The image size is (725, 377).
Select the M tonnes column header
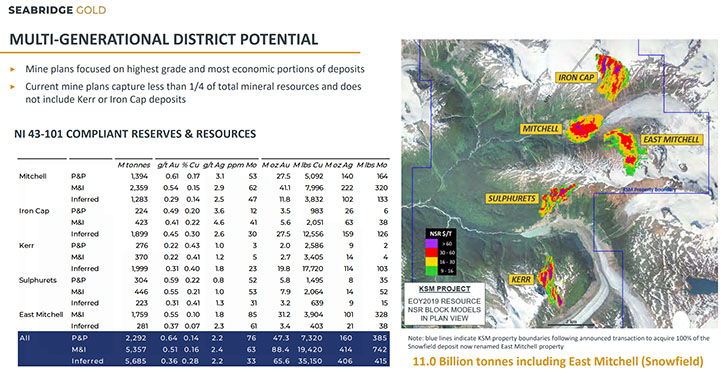click(x=134, y=165)
